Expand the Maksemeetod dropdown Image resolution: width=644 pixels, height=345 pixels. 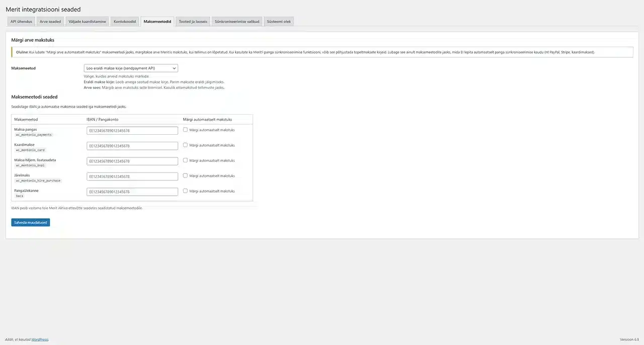(x=131, y=68)
